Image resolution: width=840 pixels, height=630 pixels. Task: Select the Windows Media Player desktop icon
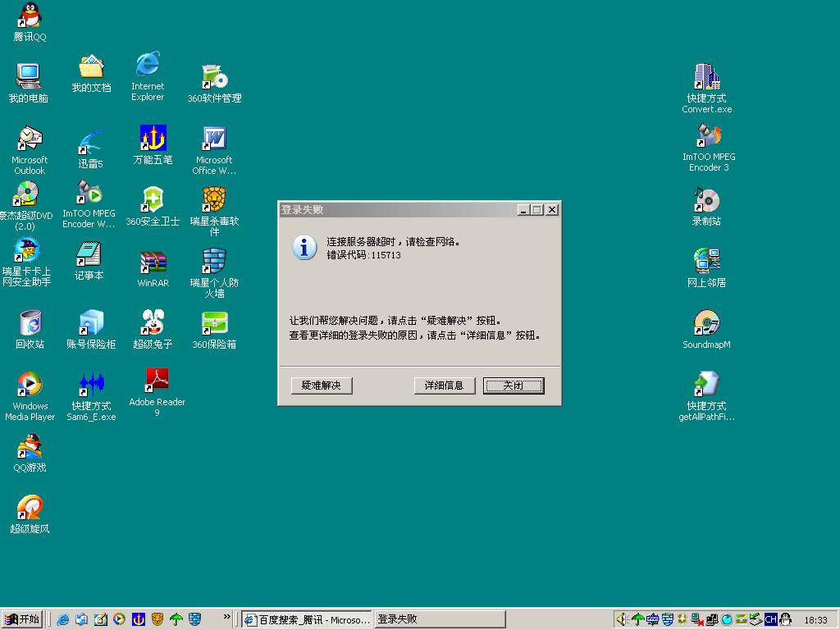coord(30,396)
